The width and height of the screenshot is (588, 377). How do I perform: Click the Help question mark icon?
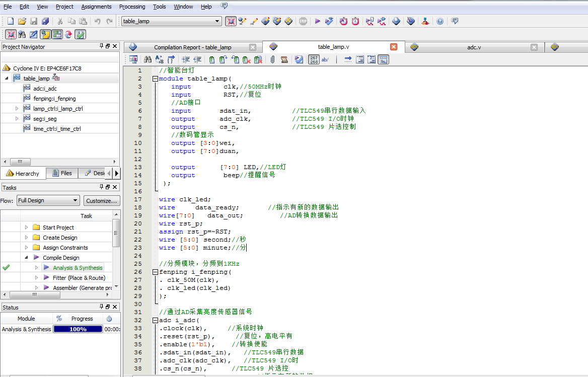[x=440, y=21]
